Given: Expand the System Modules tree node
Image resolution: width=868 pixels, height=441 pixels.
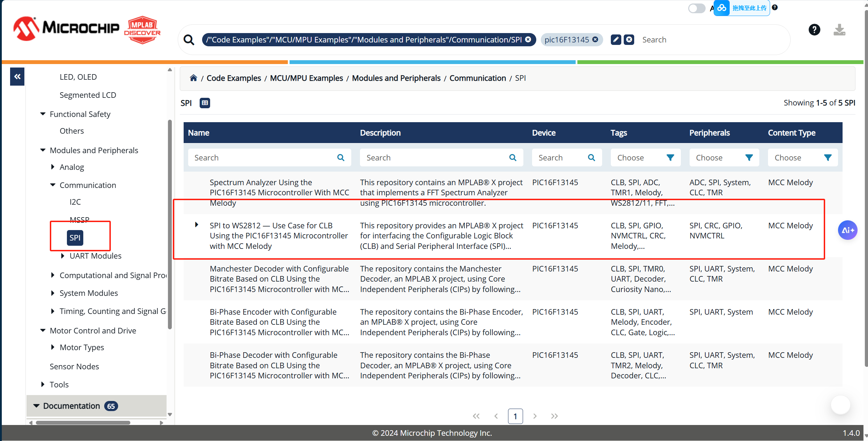Looking at the screenshot, I should point(53,293).
